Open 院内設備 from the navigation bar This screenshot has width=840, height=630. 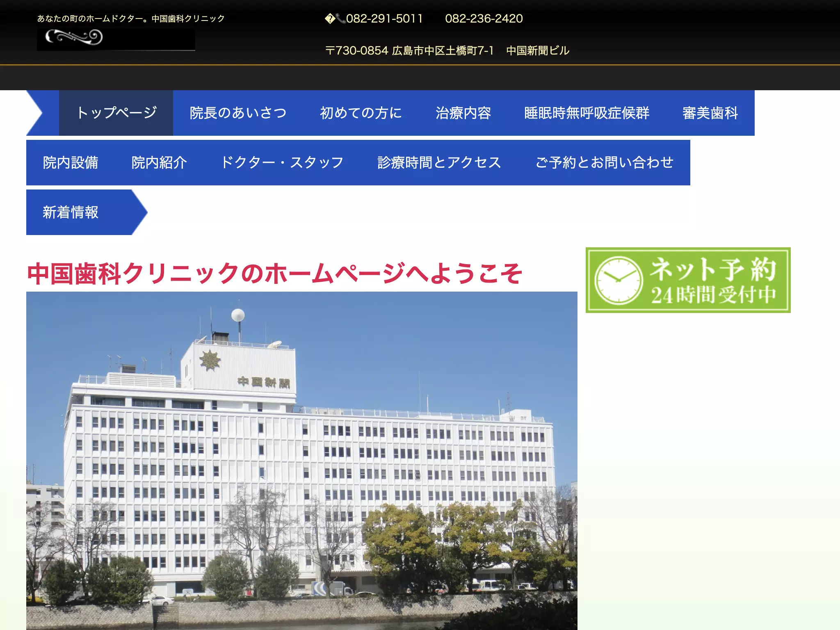pyautogui.click(x=71, y=162)
